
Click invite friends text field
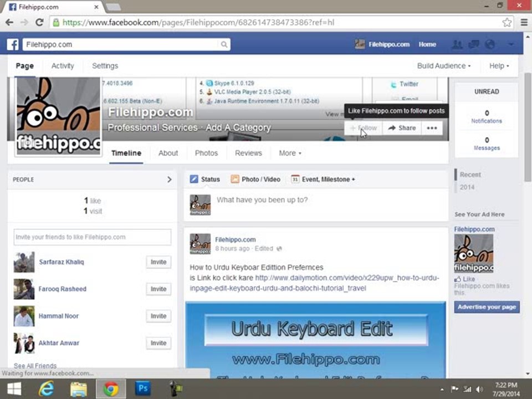[x=93, y=237]
